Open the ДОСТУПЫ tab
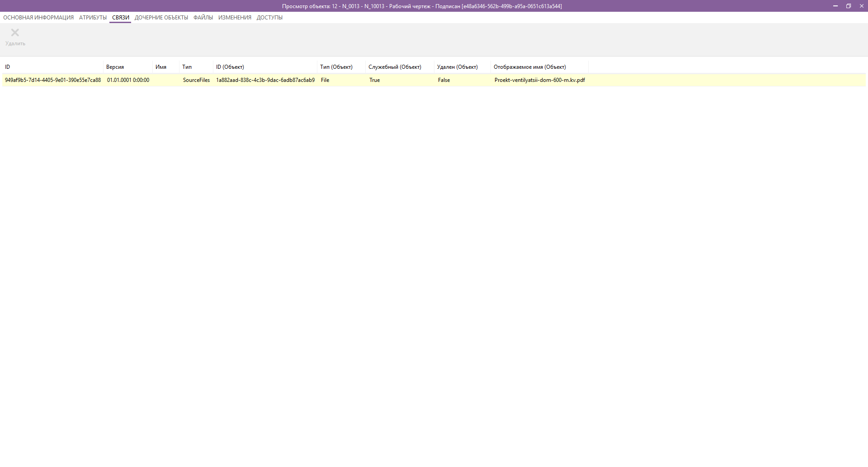 269,17
